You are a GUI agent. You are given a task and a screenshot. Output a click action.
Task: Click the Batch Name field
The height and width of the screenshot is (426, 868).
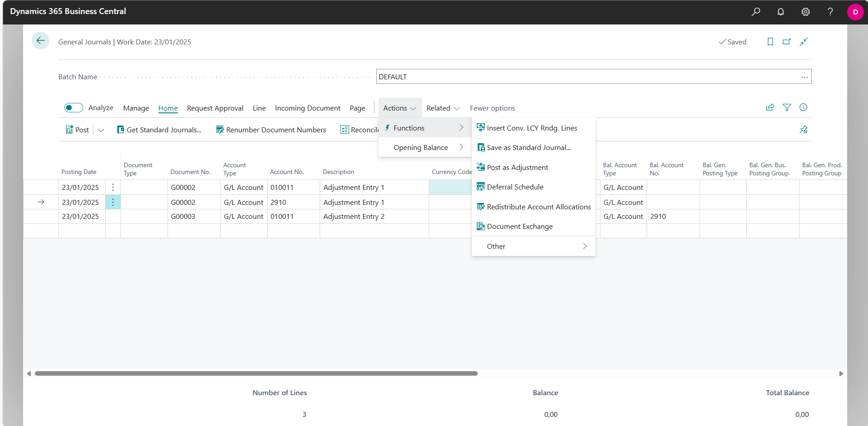[x=594, y=77]
